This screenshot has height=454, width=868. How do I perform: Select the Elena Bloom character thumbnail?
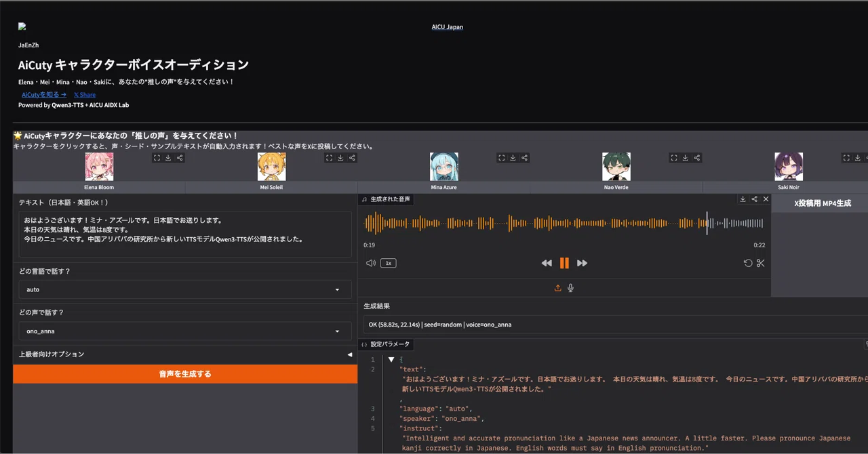99,166
